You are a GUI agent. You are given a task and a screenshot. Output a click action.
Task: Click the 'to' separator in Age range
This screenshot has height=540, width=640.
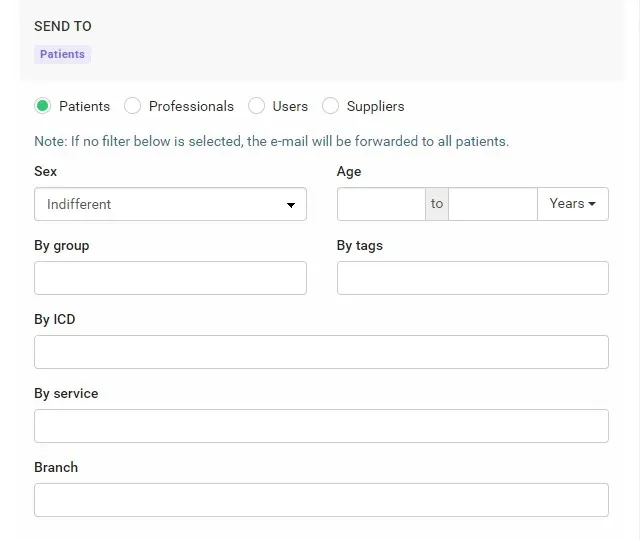[437, 204]
